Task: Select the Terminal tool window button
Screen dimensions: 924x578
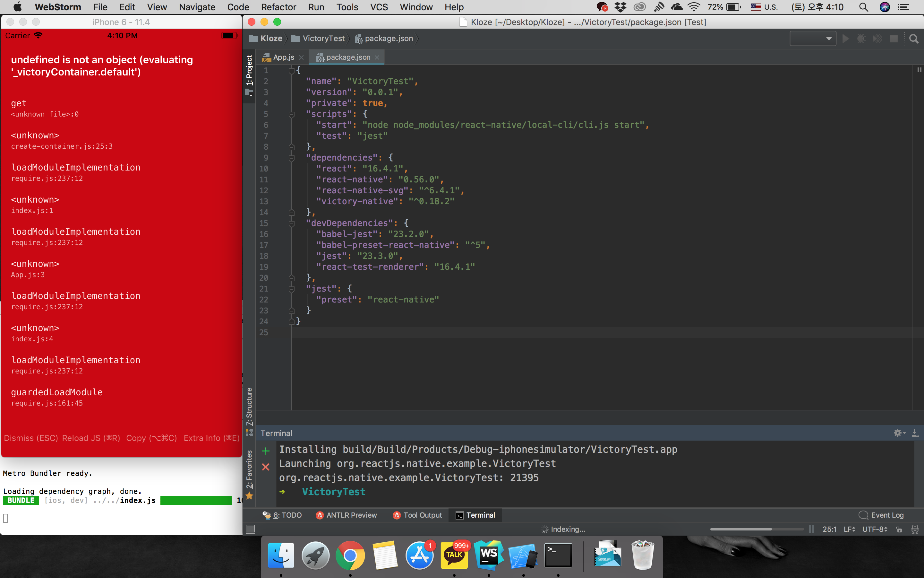Action: (x=475, y=515)
